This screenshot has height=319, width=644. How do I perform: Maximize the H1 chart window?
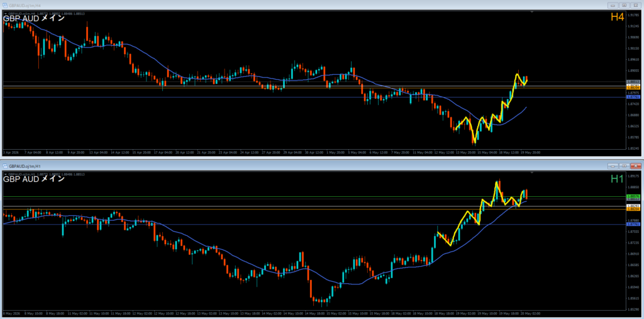(x=625, y=166)
